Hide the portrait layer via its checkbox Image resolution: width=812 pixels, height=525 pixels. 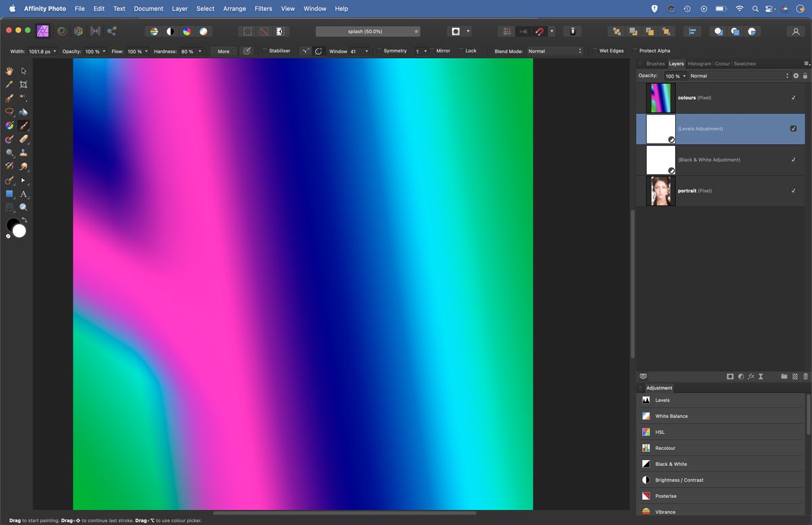[793, 191]
